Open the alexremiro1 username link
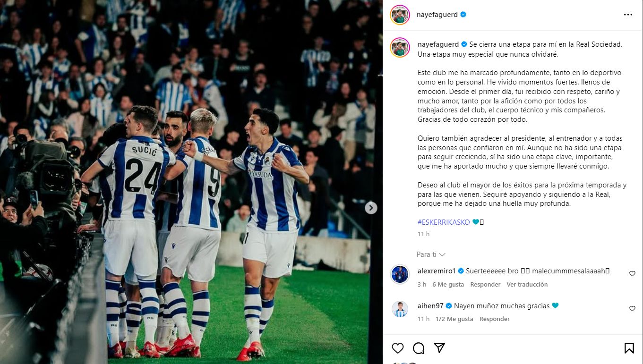Image resolution: width=643 pixels, height=364 pixels. point(437,271)
